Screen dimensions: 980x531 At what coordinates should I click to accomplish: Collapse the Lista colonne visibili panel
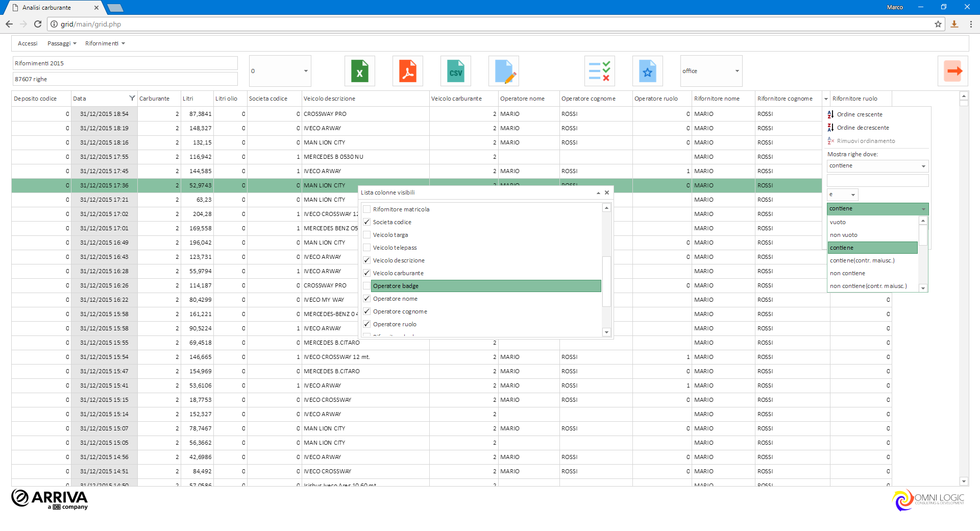(x=598, y=192)
